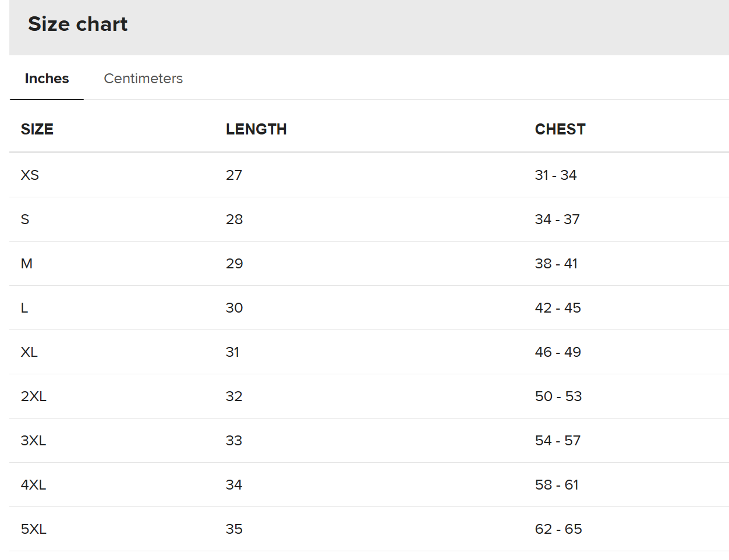
Task: Click the chest value 62 - 65
Action: tap(558, 529)
